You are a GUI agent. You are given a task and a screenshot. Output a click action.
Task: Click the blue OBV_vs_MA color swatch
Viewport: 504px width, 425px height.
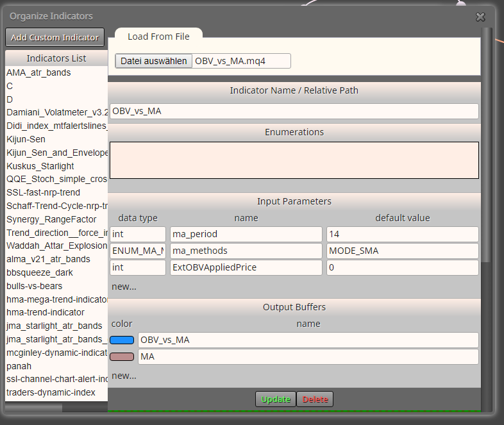pos(122,340)
